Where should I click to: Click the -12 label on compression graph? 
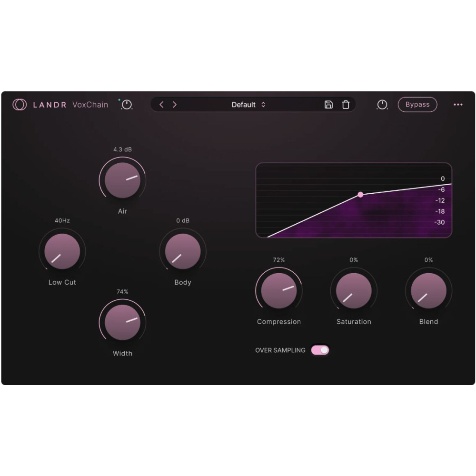pos(440,200)
